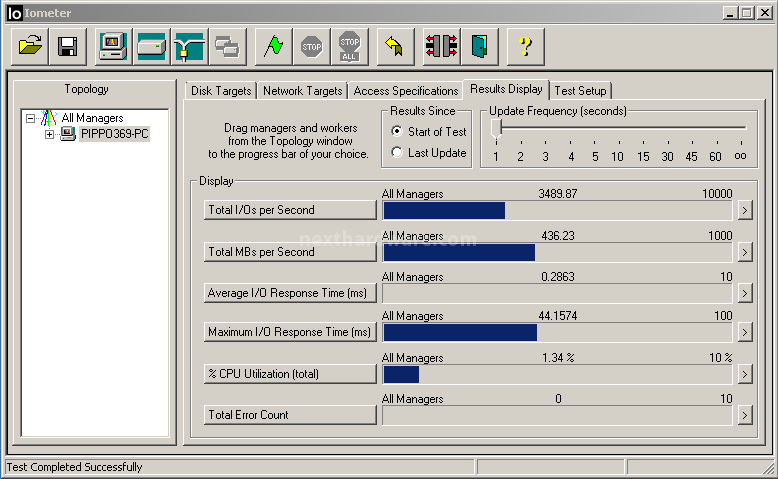The image size is (778, 479).
Task: Start a new manager via computer icon
Action: coord(114,47)
